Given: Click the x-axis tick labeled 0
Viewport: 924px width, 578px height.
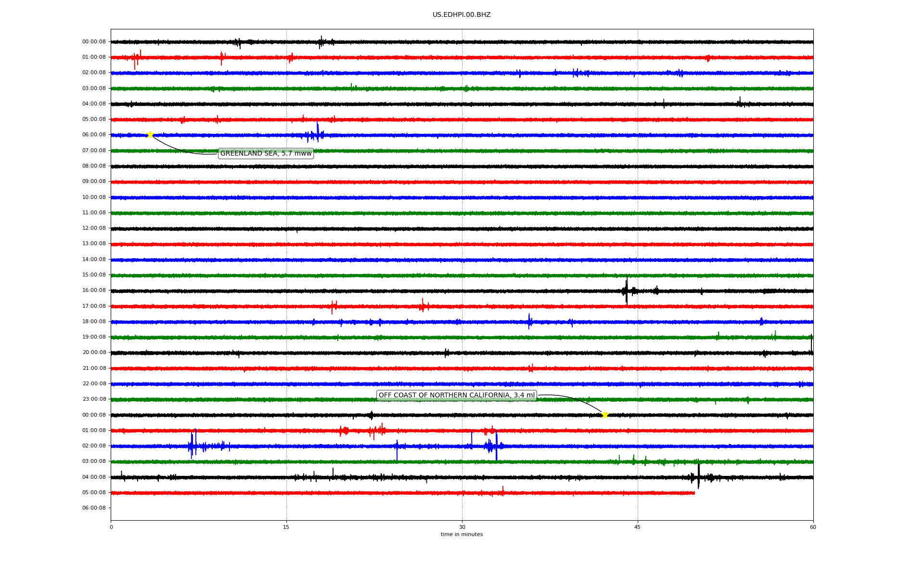Looking at the screenshot, I should (111, 527).
